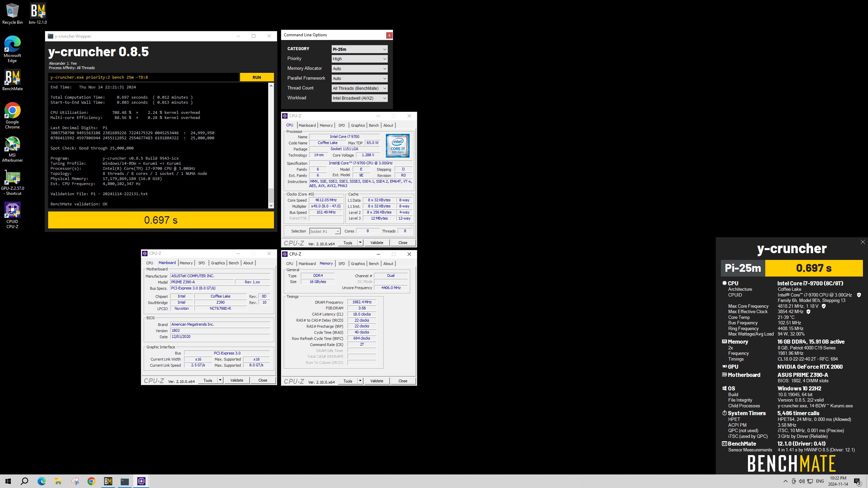The image size is (868, 488).
Task: Close the BenchMate result overlay panel
Action: [863, 242]
